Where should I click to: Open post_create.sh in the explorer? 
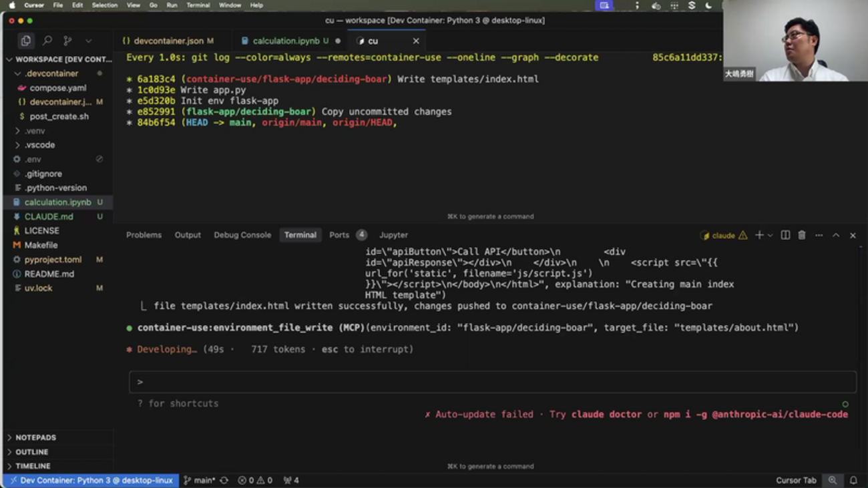[58, 116]
